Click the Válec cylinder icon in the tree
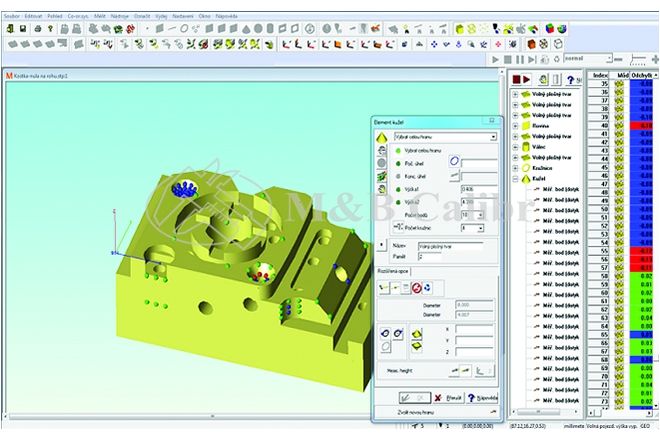 525,145
